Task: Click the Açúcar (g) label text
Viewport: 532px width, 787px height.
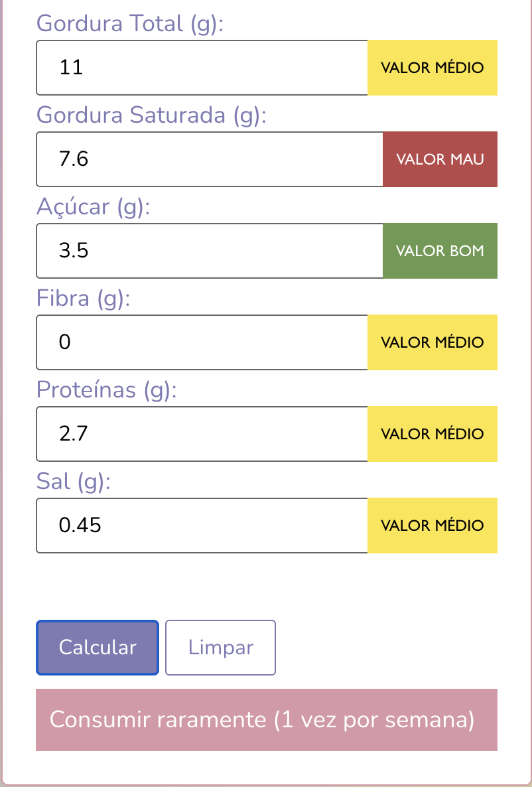Action: (x=93, y=207)
